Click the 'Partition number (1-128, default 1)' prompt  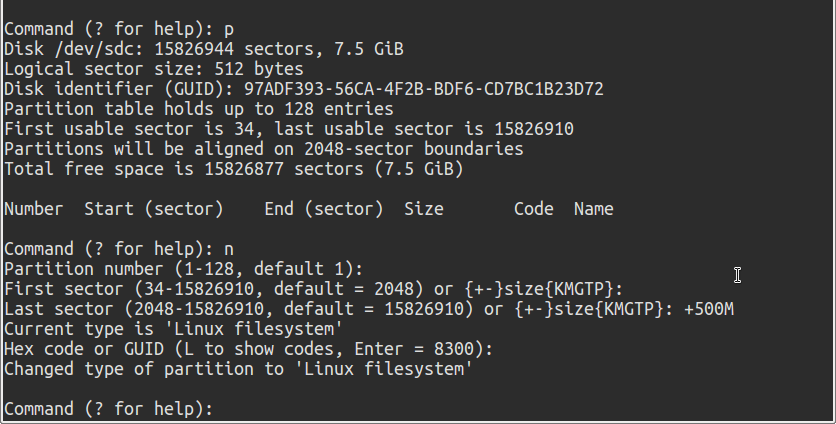tap(183, 269)
